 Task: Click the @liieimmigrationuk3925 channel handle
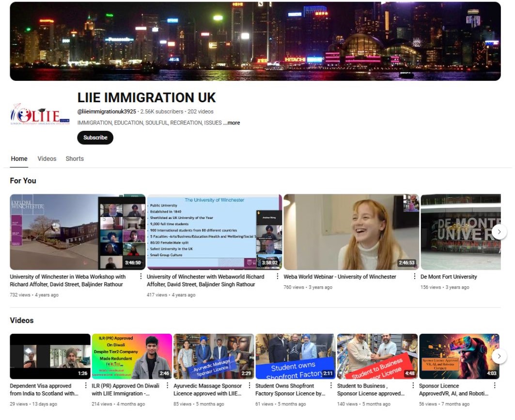point(107,111)
